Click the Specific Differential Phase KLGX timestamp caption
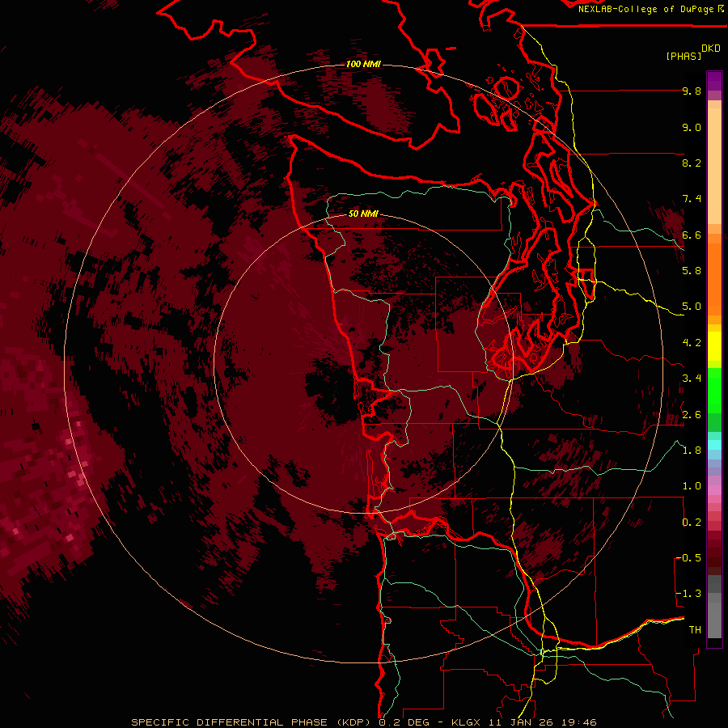Image resolution: width=728 pixels, height=728 pixels. pos(363,722)
